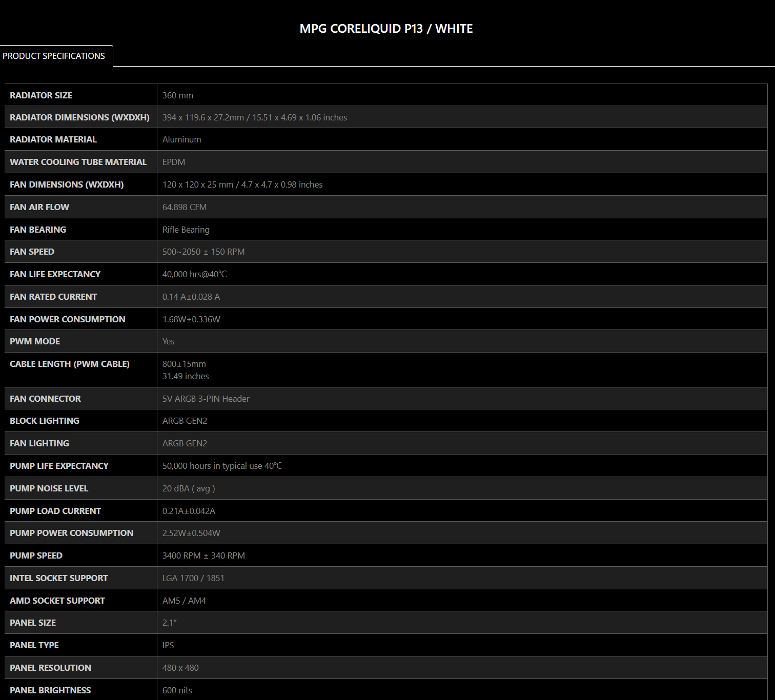
Task: Select the Aluminum value
Action: [182, 139]
